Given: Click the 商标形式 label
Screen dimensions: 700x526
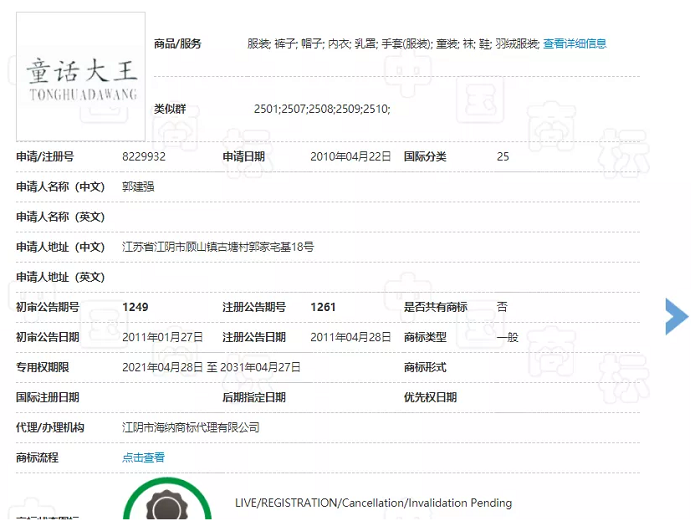Looking at the screenshot, I should tap(425, 367).
